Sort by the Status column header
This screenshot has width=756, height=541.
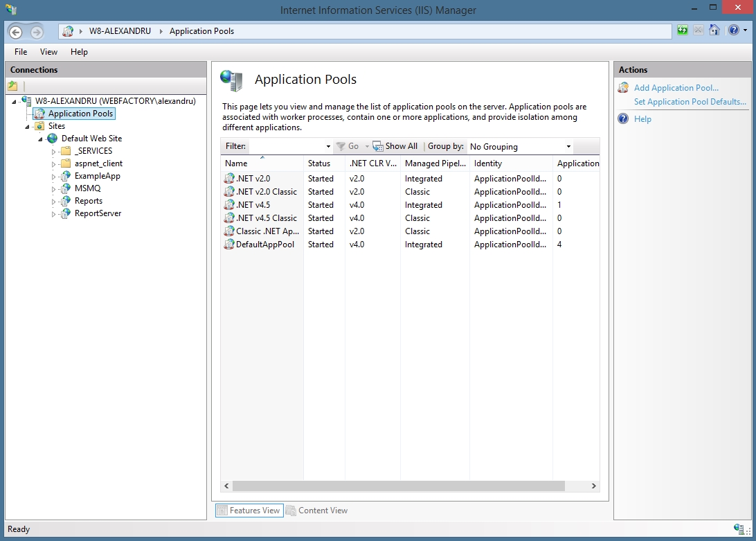(320, 163)
